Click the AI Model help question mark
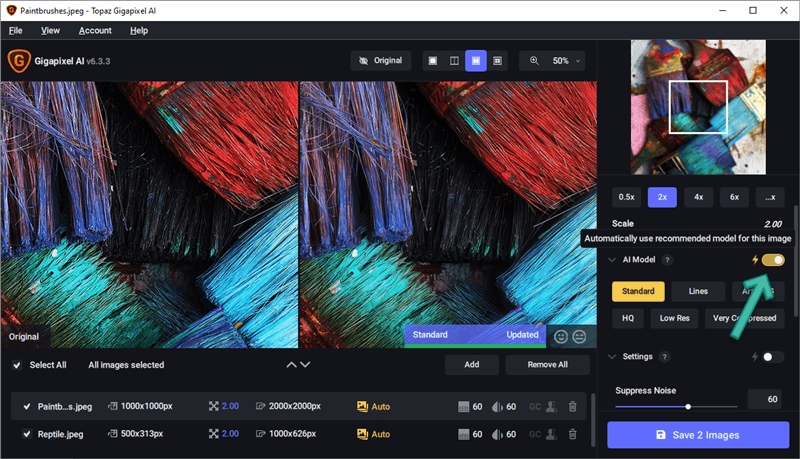 coord(666,260)
